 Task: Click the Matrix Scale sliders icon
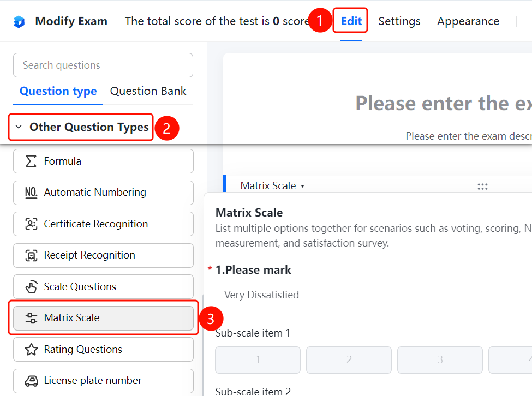(31, 318)
